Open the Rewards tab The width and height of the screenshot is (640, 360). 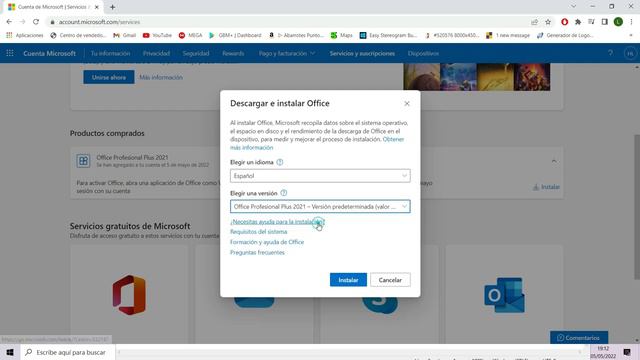[x=233, y=53]
